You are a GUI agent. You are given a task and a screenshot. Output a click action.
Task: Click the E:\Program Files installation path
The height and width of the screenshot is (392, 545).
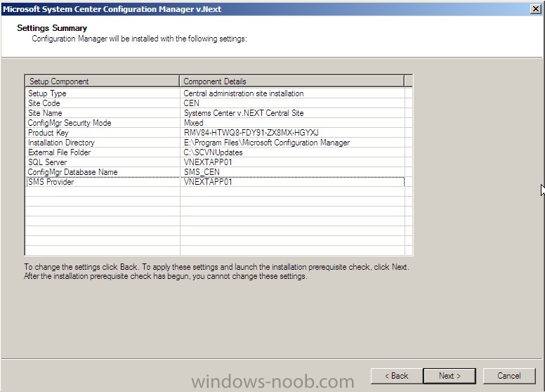tap(267, 143)
